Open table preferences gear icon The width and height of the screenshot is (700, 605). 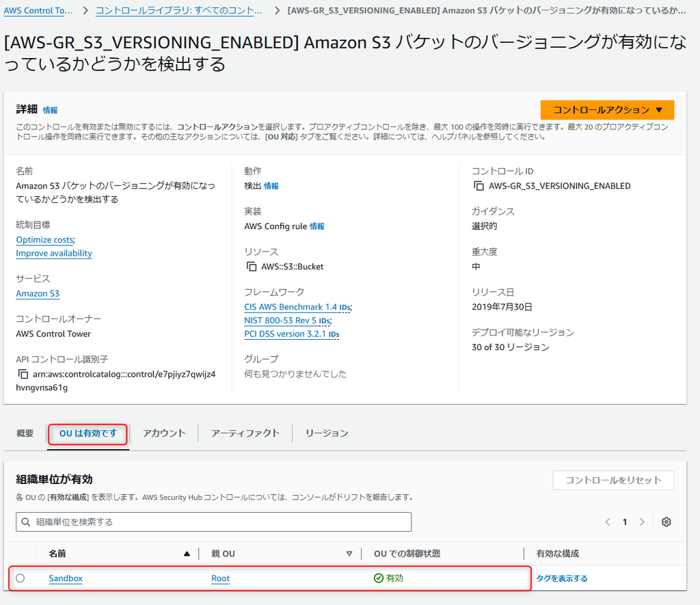point(666,522)
